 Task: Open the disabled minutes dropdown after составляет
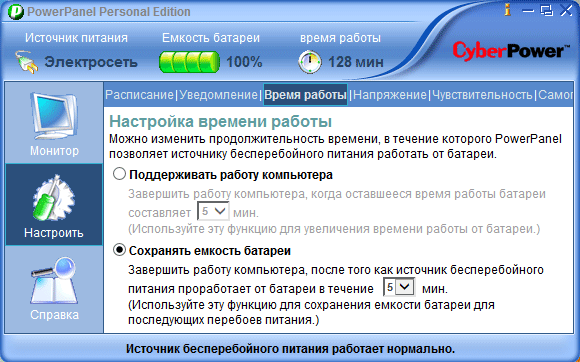point(213,212)
